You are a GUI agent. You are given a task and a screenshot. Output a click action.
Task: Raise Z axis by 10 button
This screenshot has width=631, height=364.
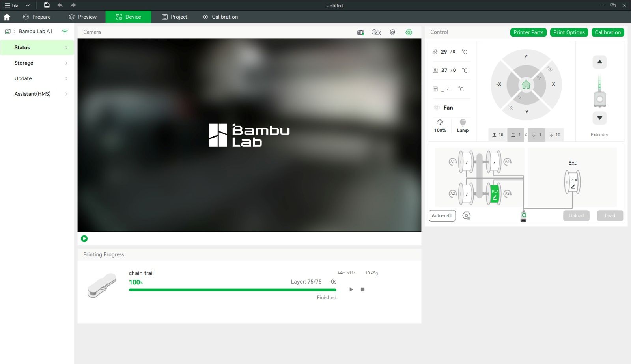[498, 134]
